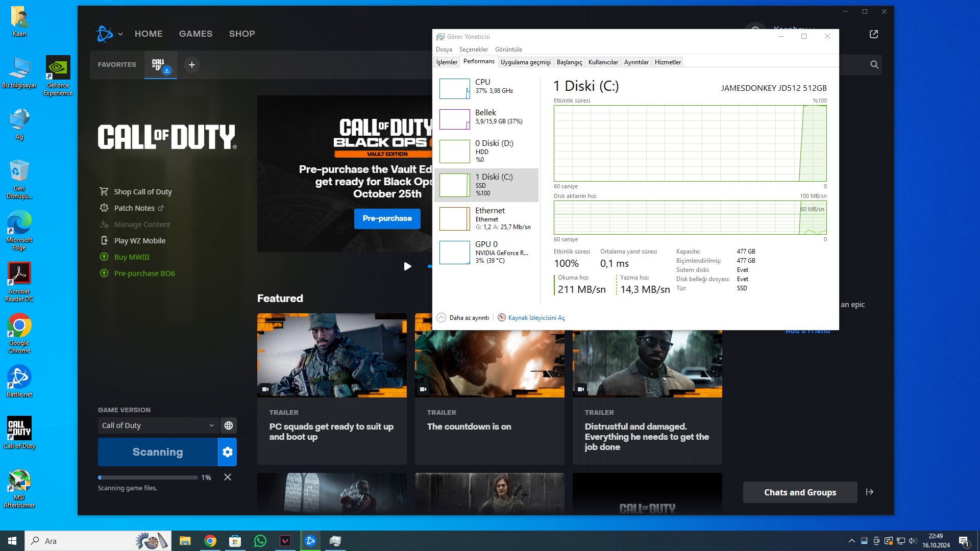Open Call of Duty desktop shortcut
980x551 pixels.
tap(19, 433)
